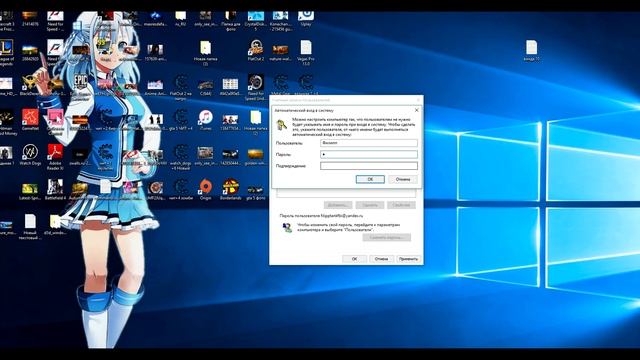Click the users icon beside password-change hint
The image size is (640, 360).
(x=287, y=228)
